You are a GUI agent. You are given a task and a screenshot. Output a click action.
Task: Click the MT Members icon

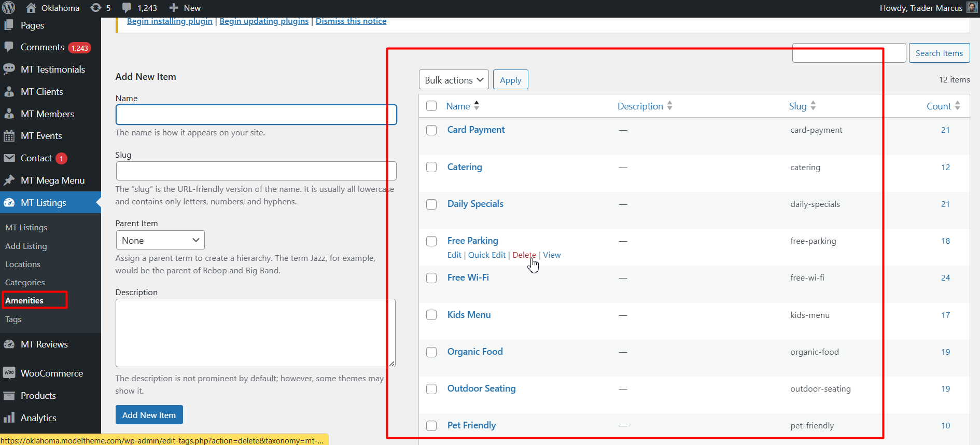point(9,114)
